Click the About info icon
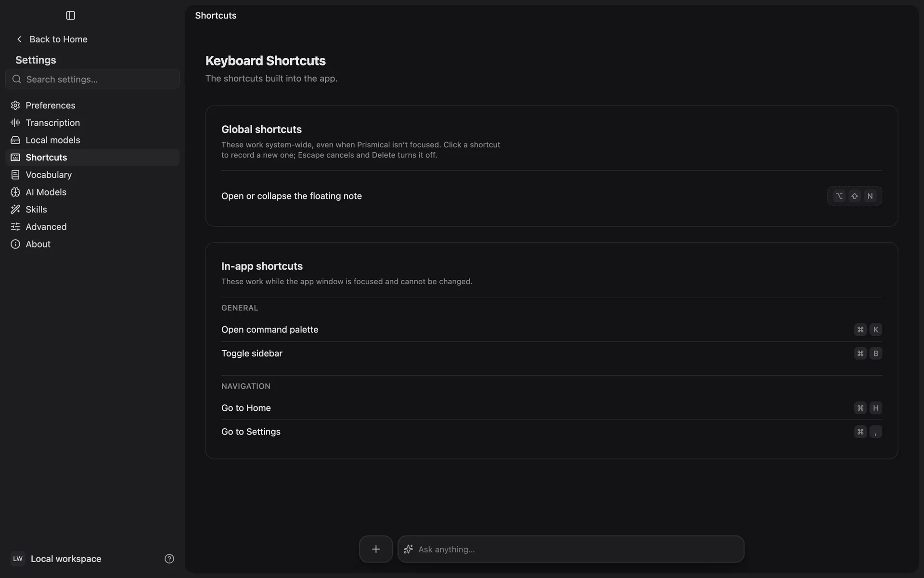This screenshot has width=924, height=578. pos(15,244)
